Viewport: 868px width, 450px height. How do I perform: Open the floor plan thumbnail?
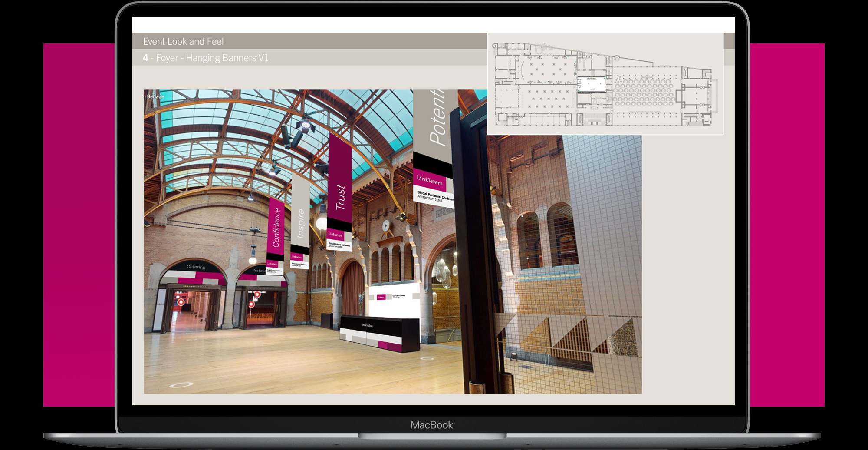coord(605,84)
